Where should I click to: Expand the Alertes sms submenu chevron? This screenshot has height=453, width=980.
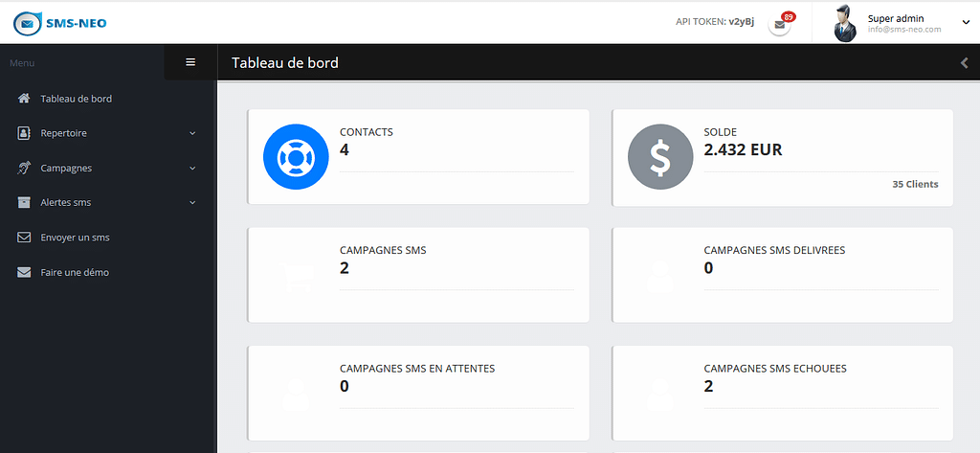[x=192, y=202]
